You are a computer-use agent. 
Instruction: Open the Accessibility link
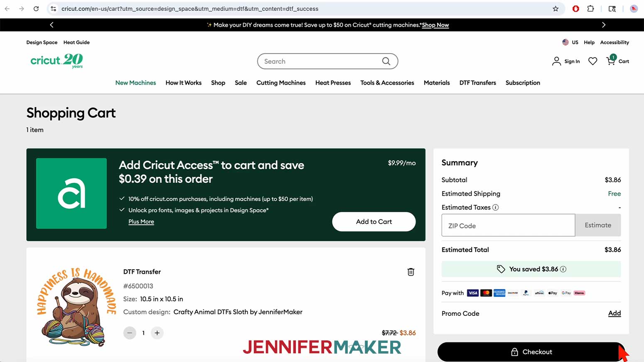pyautogui.click(x=615, y=42)
